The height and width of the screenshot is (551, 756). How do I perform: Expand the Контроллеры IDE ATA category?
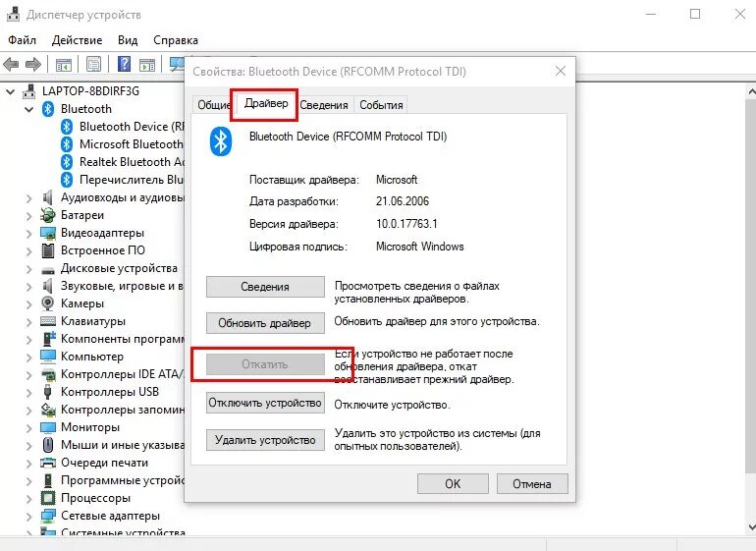[28, 375]
